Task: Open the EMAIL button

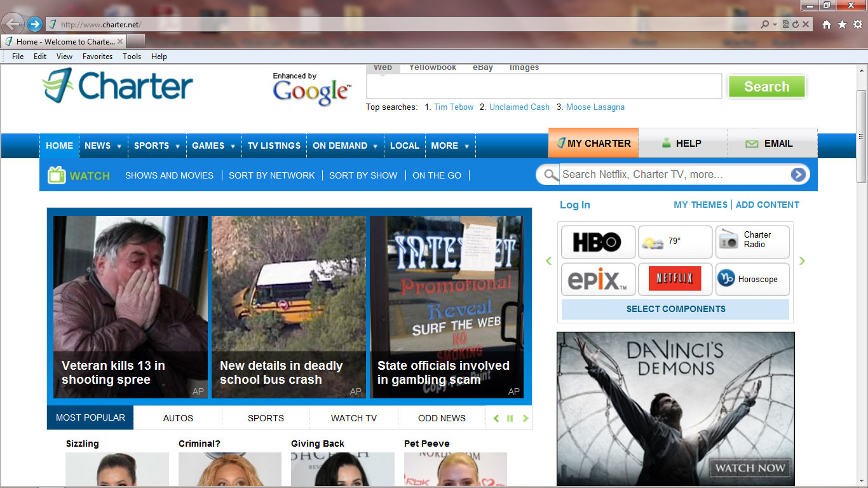Action: (773, 144)
